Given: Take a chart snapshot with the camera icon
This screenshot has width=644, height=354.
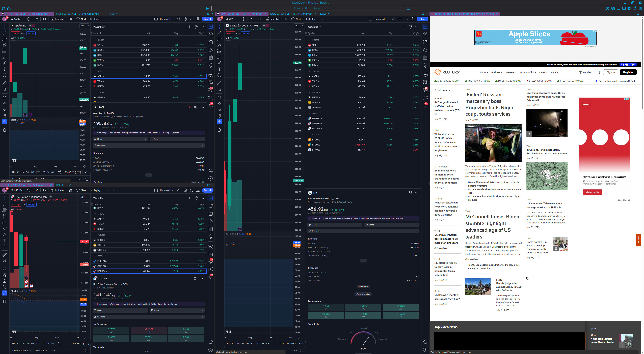Looking at the screenshot, I should [x=198, y=19].
